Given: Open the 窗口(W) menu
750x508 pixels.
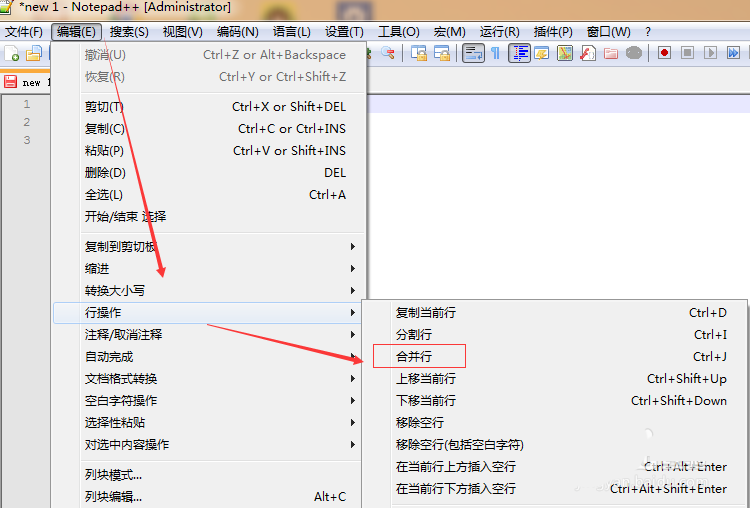Looking at the screenshot, I should pyautogui.click(x=608, y=32).
